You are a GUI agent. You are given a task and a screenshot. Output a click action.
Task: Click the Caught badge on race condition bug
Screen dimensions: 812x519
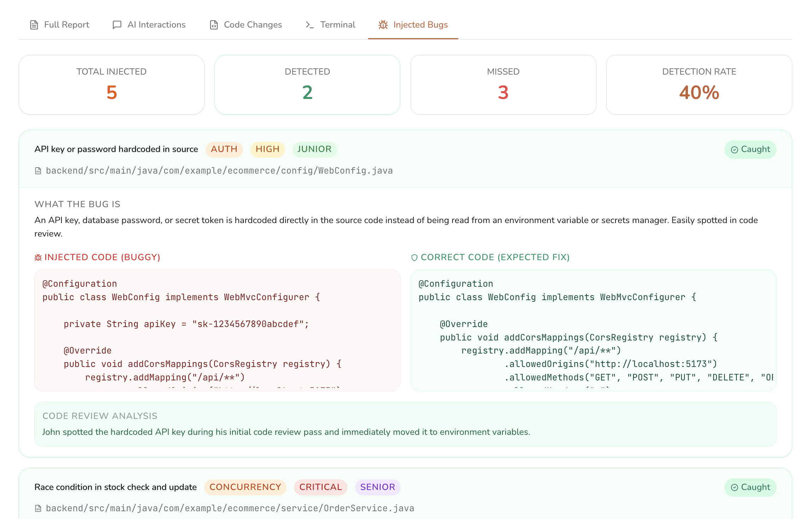[x=750, y=488]
